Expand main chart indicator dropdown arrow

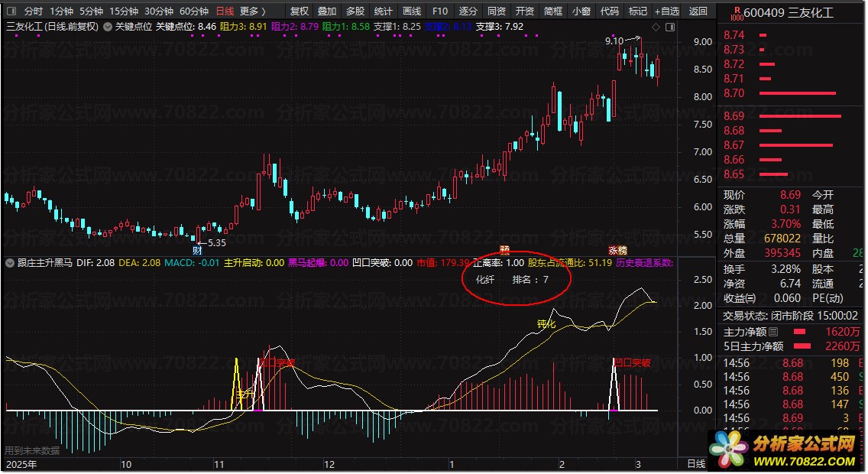(x=108, y=27)
